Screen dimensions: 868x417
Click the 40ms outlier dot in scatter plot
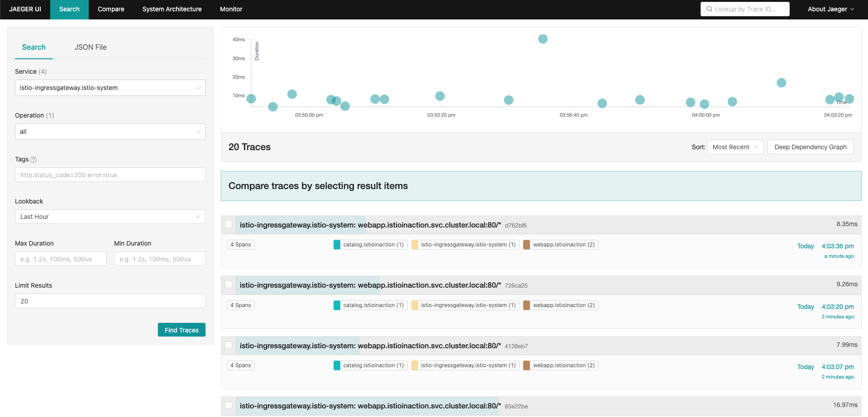click(x=543, y=39)
